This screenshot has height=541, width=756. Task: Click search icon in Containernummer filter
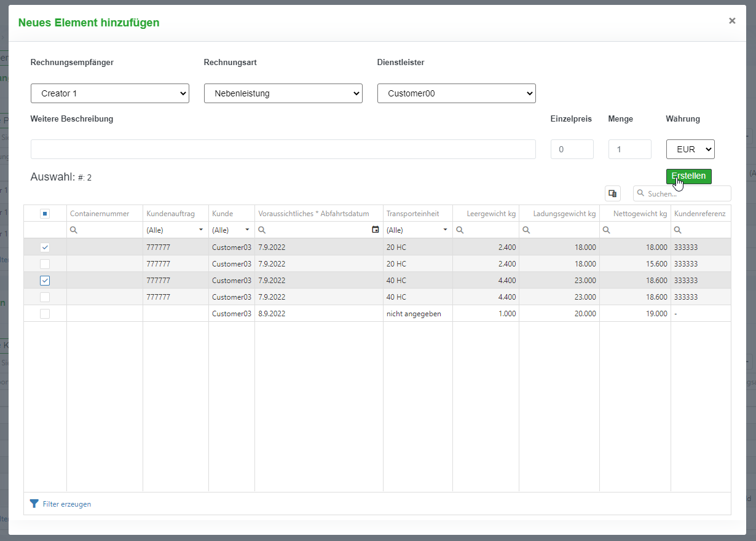click(74, 230)
